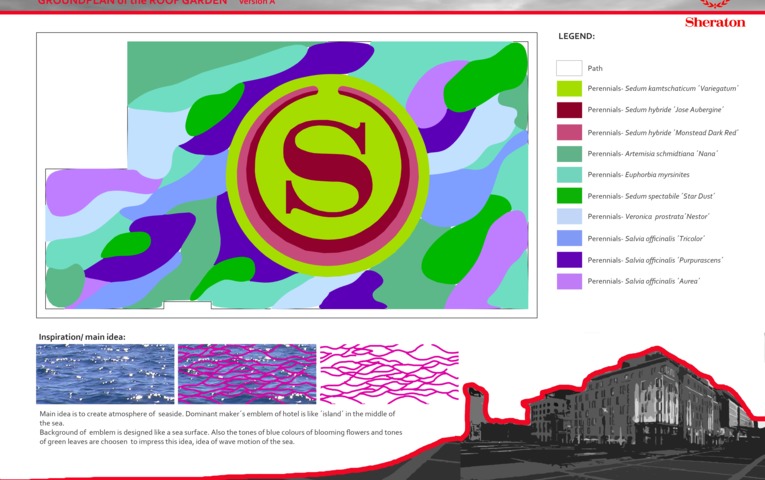Click the 'Inspiration/ main idea:' heading
Image resolution: width=765 pixels, height=480 pixels.
point(82,337)
